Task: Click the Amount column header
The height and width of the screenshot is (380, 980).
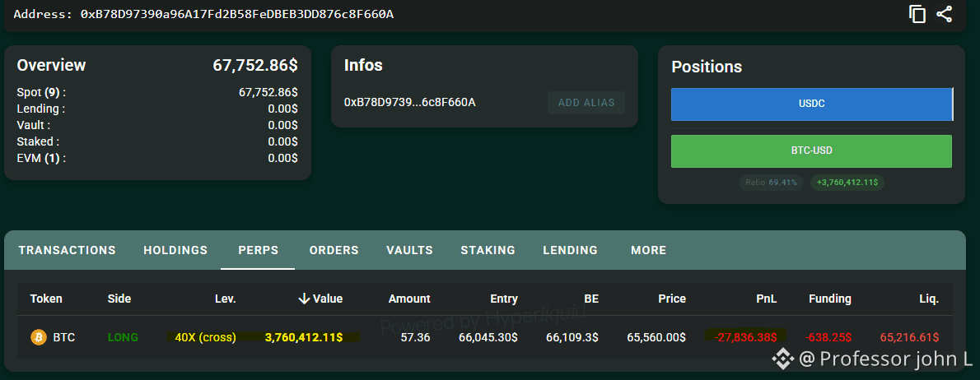Action: click(x=409, y=299)
